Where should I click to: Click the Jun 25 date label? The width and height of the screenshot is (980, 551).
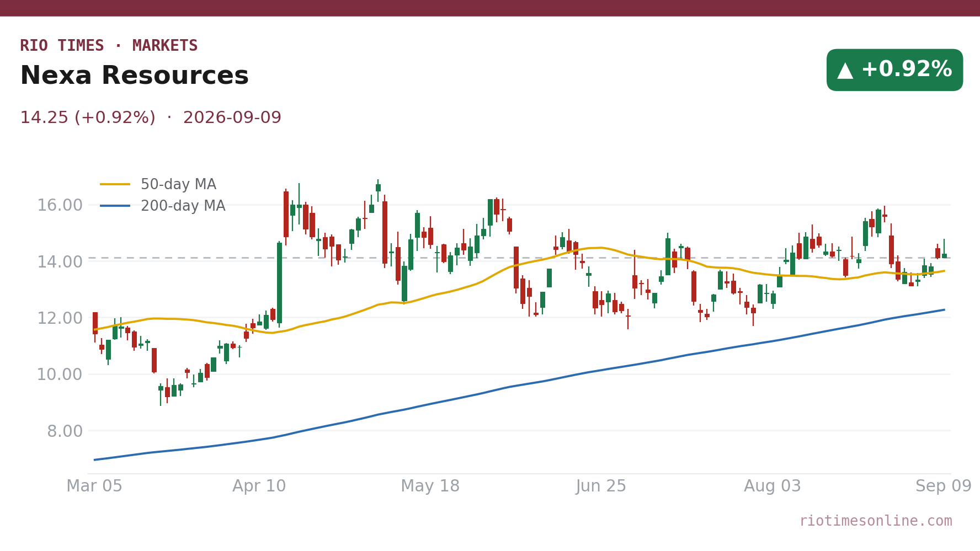click(x=601, y=486)
